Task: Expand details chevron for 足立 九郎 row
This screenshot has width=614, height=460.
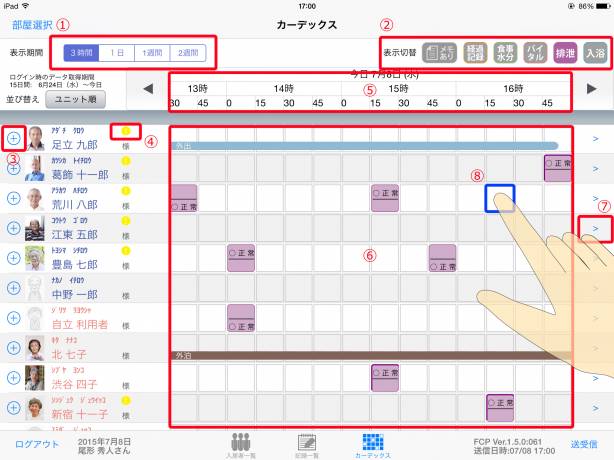Action: click(595, 138)
